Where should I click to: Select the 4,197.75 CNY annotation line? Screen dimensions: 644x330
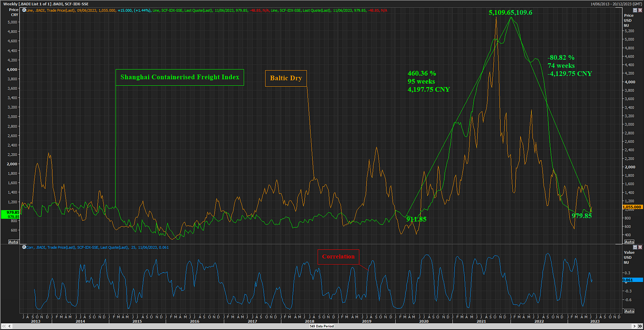tap(429, 89)
